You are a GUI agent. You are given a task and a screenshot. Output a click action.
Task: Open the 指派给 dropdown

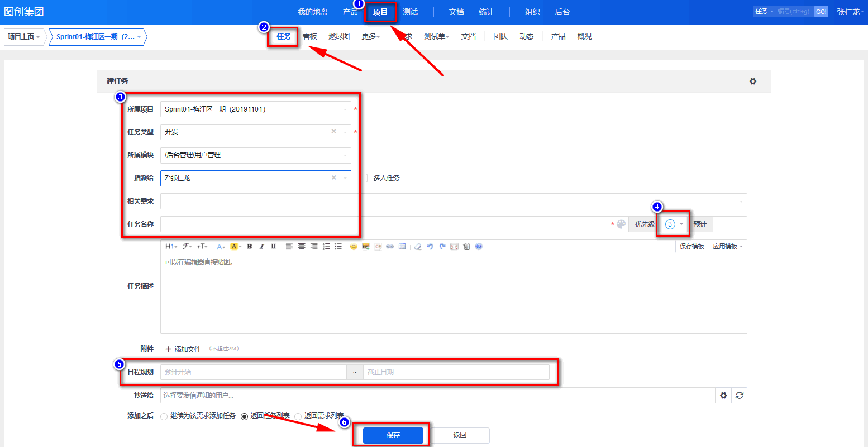[256, 177]
